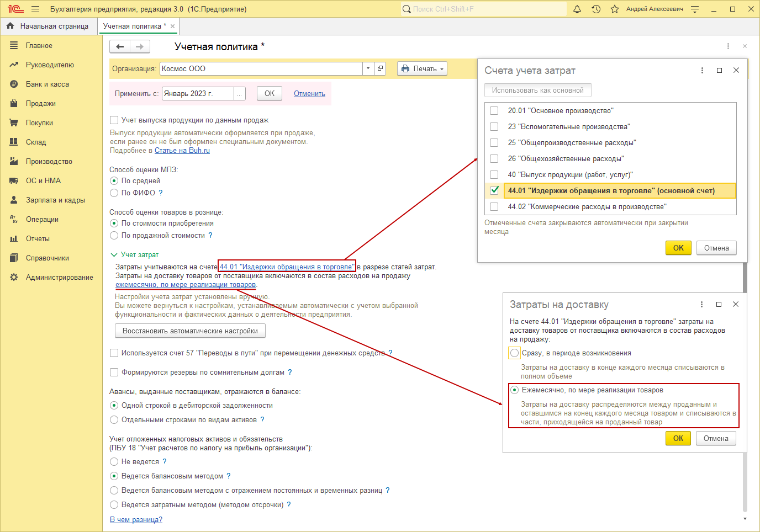This screenshot has width=760, height=532.
Task: Go back with the left arrow button
Action: tap(120, 46)
